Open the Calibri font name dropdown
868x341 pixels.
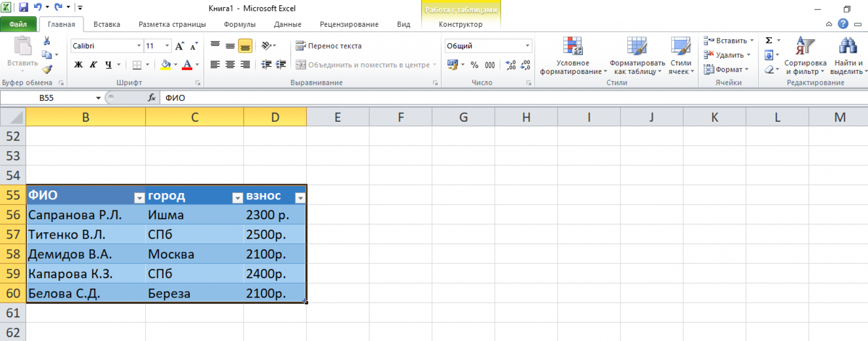pos(139,46)
